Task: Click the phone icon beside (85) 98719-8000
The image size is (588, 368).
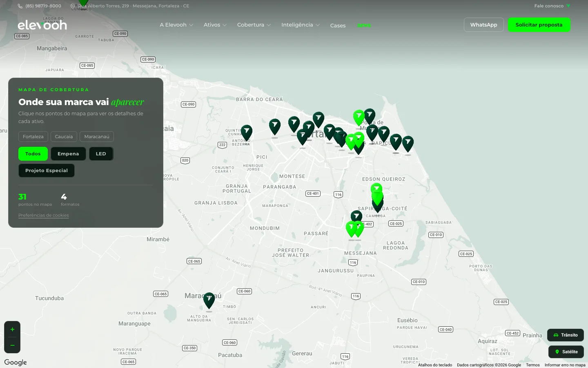Action: pos(20,6)
